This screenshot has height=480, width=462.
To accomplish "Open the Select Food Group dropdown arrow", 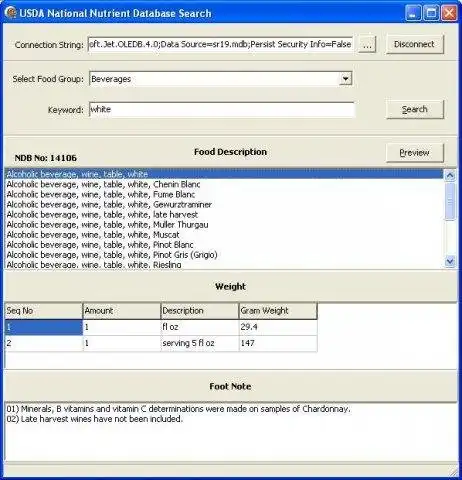I will click(346, 79).
